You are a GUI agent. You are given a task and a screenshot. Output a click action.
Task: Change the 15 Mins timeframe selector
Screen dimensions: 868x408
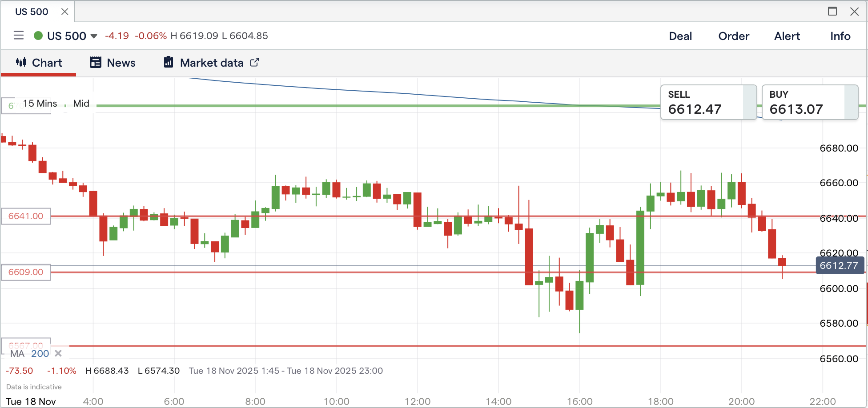(40, 104)
